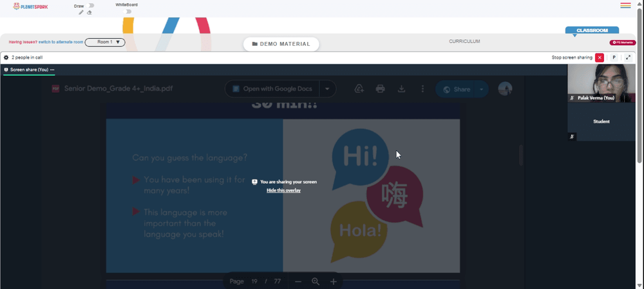
Task: Toggle the Draw switch
Action: point(91,5)
